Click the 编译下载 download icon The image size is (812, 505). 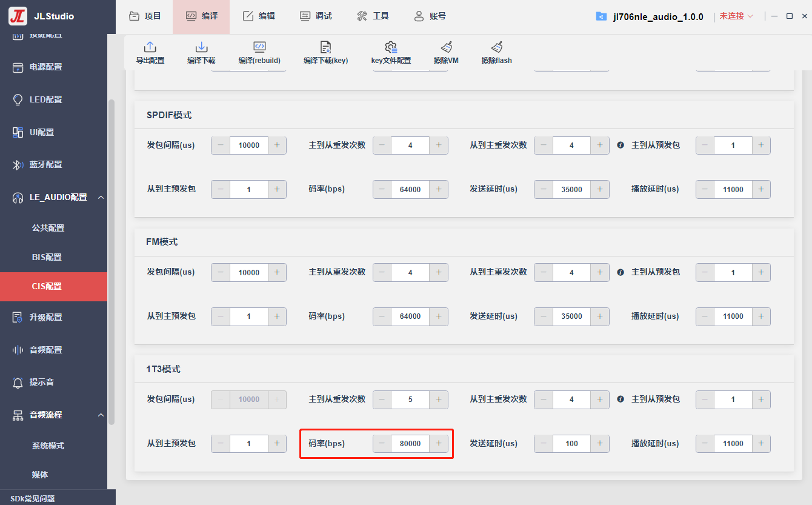[201, 47]
